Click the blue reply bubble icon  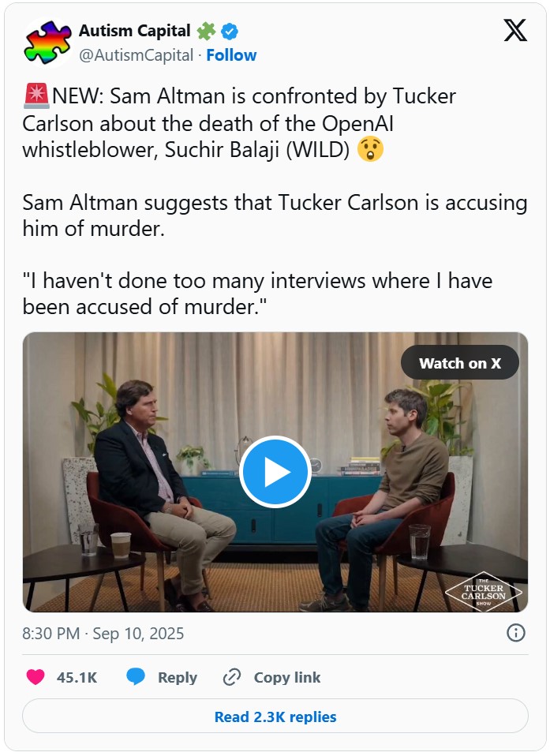point(136,677)
